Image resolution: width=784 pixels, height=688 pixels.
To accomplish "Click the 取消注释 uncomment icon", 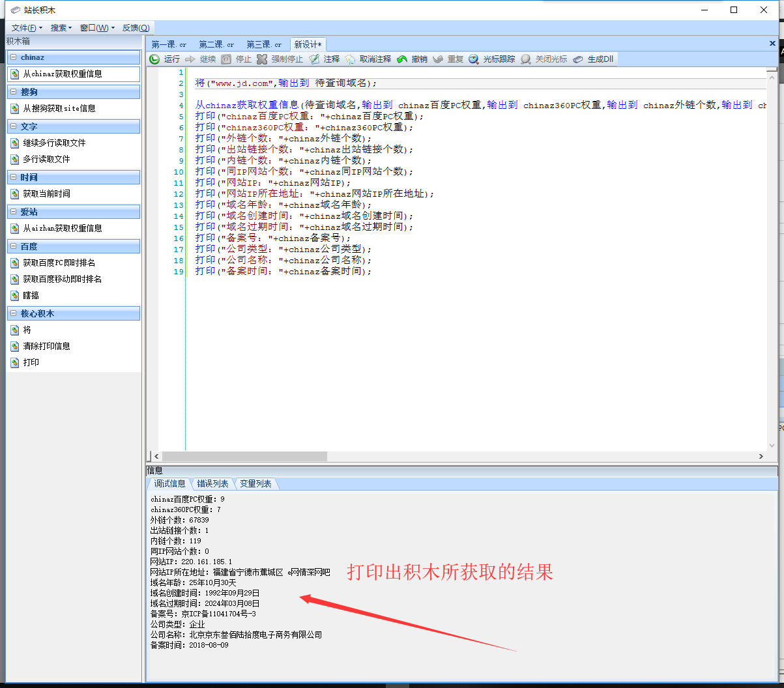I will 351,59.
